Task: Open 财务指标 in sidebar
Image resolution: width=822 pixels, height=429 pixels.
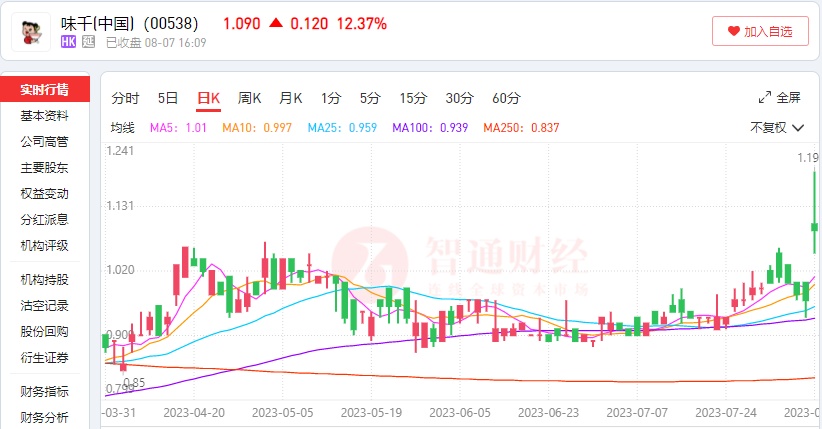Action: click(45, 392)
